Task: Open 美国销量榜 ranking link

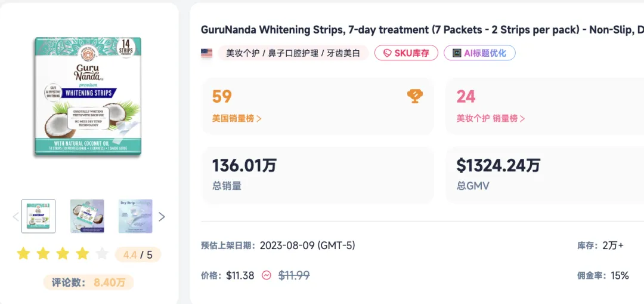Action: (x=237, y=118)
